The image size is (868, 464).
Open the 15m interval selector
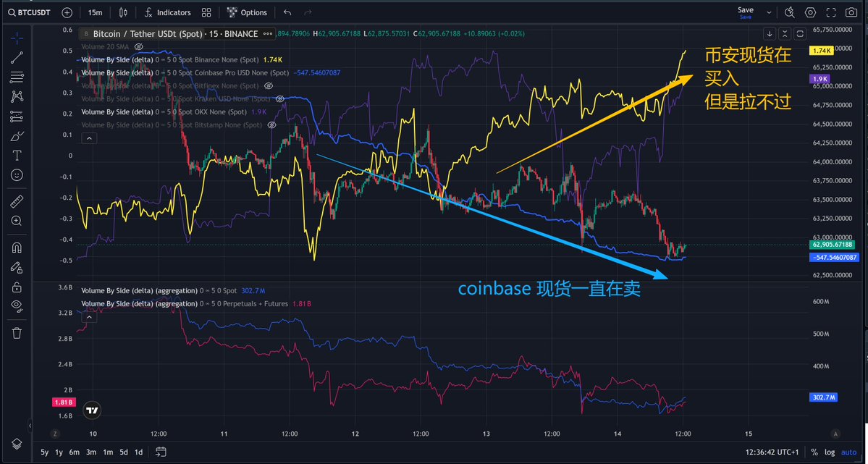[x=96, y=12]
